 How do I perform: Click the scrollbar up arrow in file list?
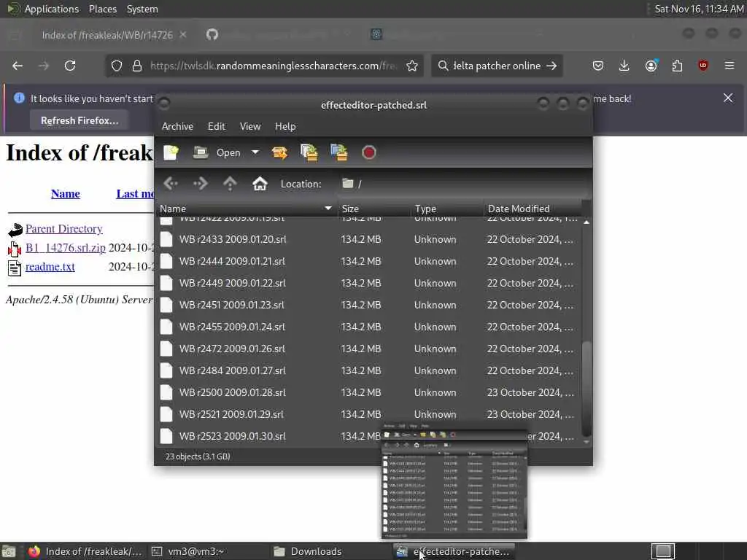tap(587, 222)
